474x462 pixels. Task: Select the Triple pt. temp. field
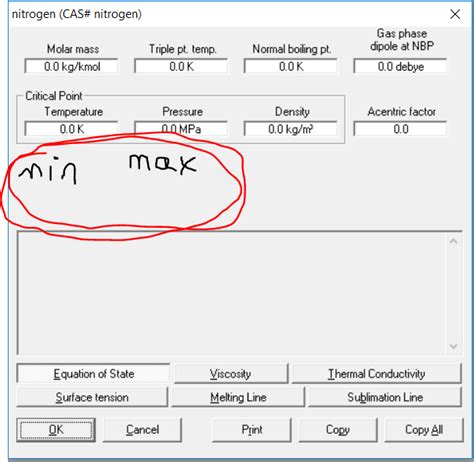click(181, 66)
